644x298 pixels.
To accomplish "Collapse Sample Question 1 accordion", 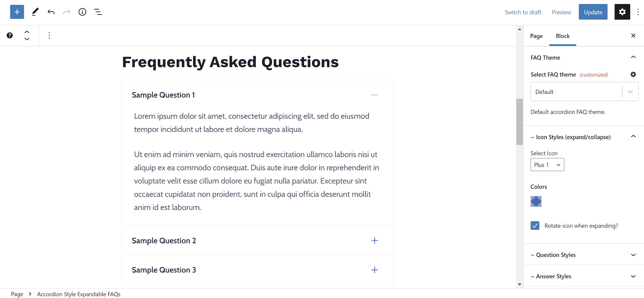I will coord(375,95).
